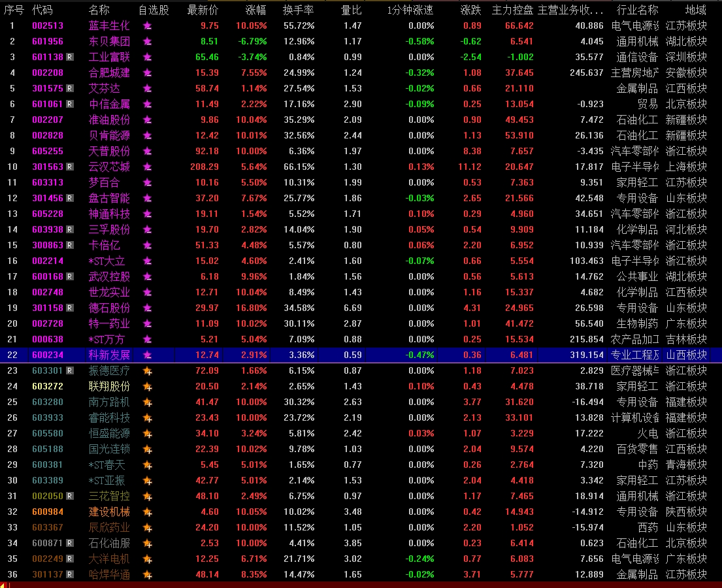Sort by the 序号 column header
Image resolution: width=722 pixels, height=588 pixels.
click(x=14, y=10)
